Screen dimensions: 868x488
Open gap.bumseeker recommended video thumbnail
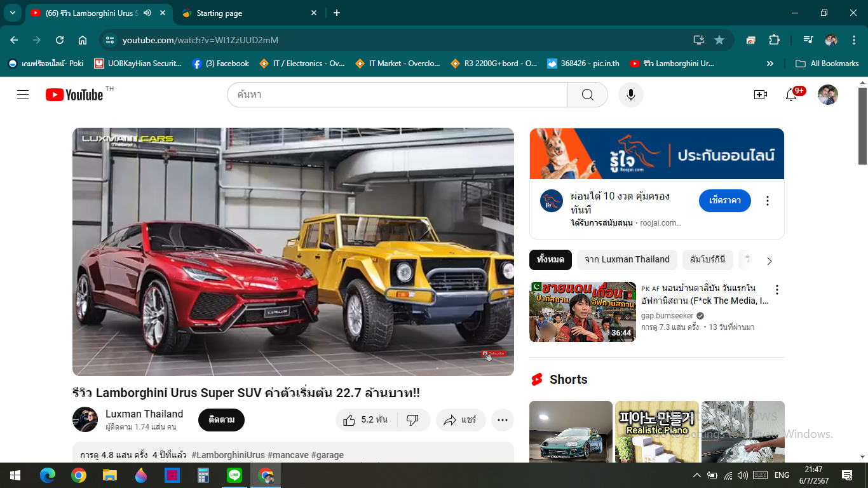(x=583, y=312)
